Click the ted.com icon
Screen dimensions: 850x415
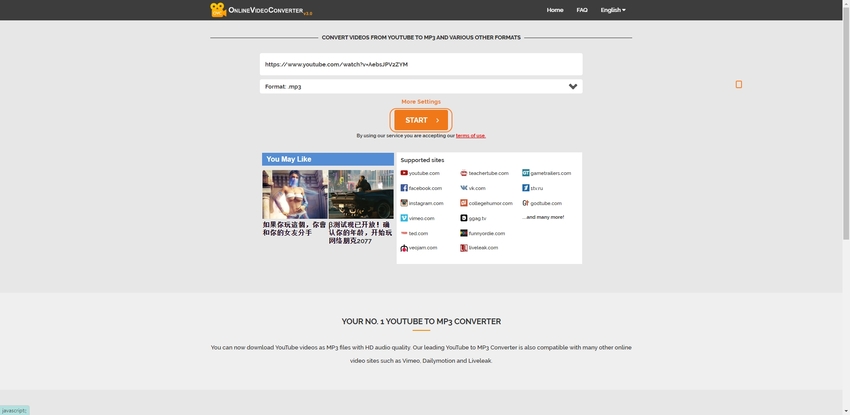coord(404,233)
